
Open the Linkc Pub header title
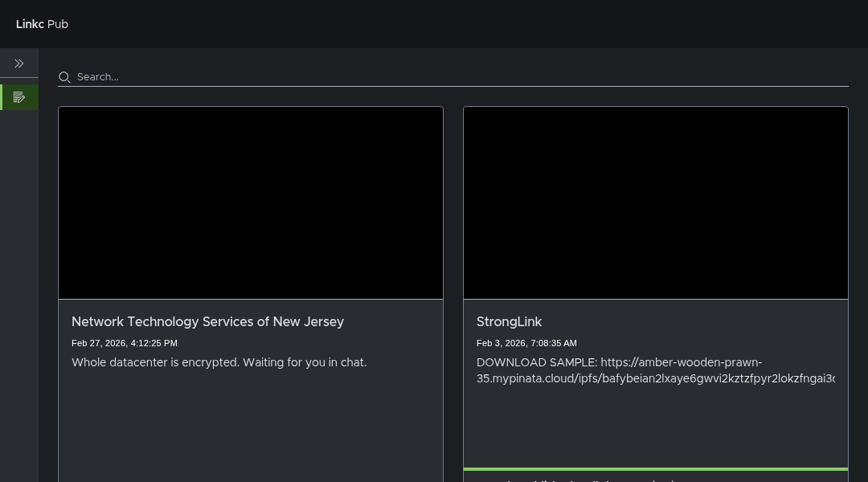coord(42,24)
